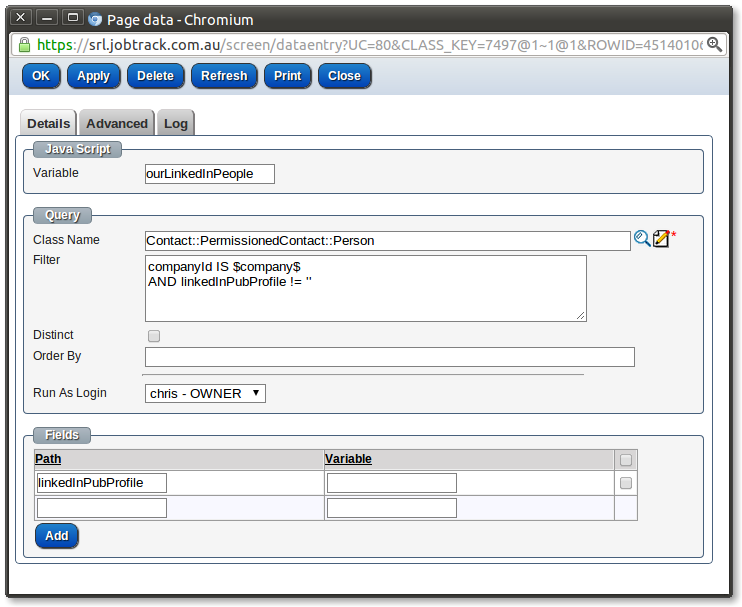Click into the Filter text area
742x607 pixels.
tap(365, 288)
